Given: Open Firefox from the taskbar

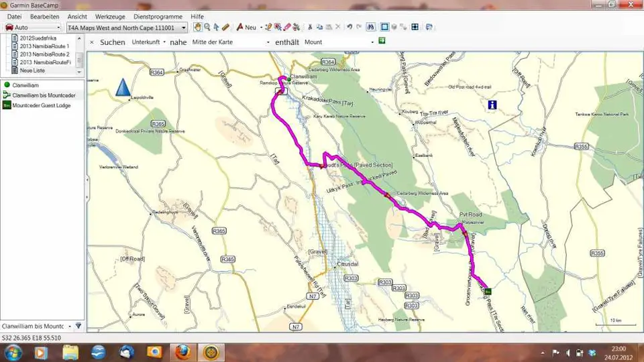Looking at the screenshot, I should pos(182,353).
